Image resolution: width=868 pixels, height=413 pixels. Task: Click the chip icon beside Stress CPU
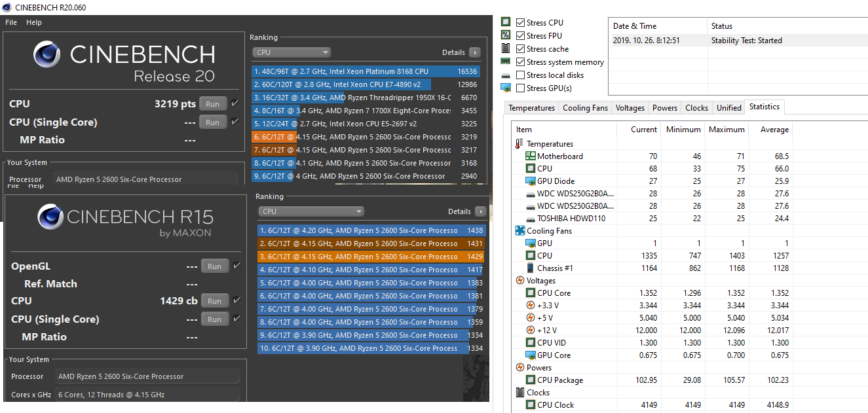tap(506, 22)
